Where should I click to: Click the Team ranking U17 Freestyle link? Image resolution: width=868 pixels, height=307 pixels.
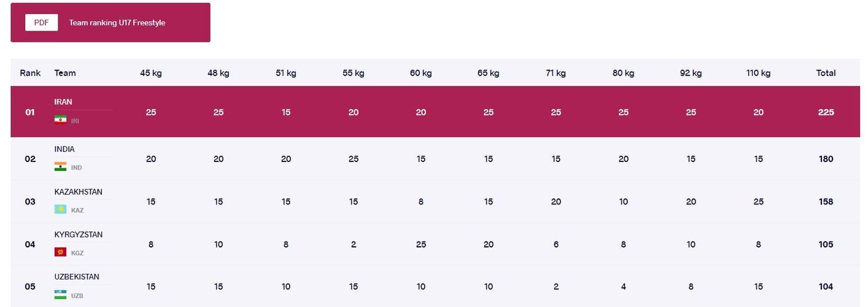point(117,23)
